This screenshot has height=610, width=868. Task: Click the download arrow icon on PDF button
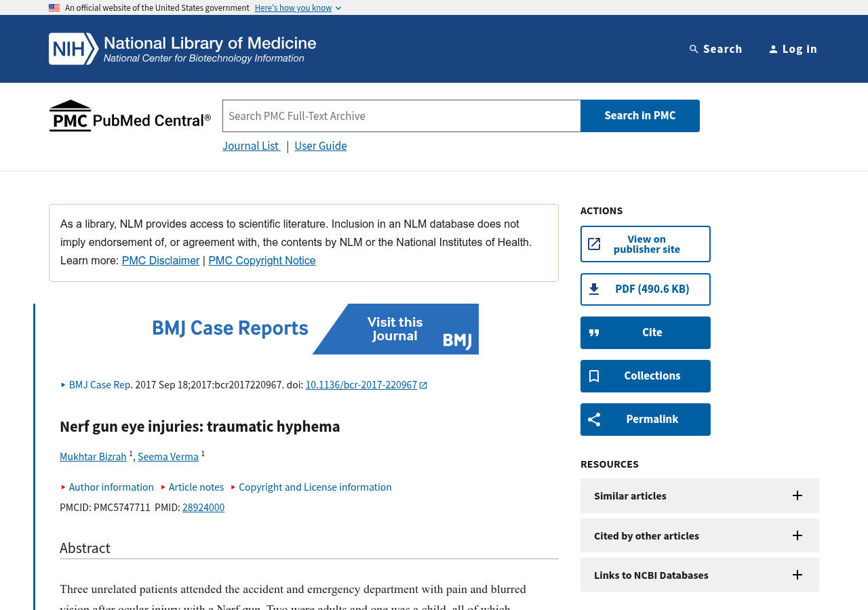pyautogui.click(x=594, y=289)
